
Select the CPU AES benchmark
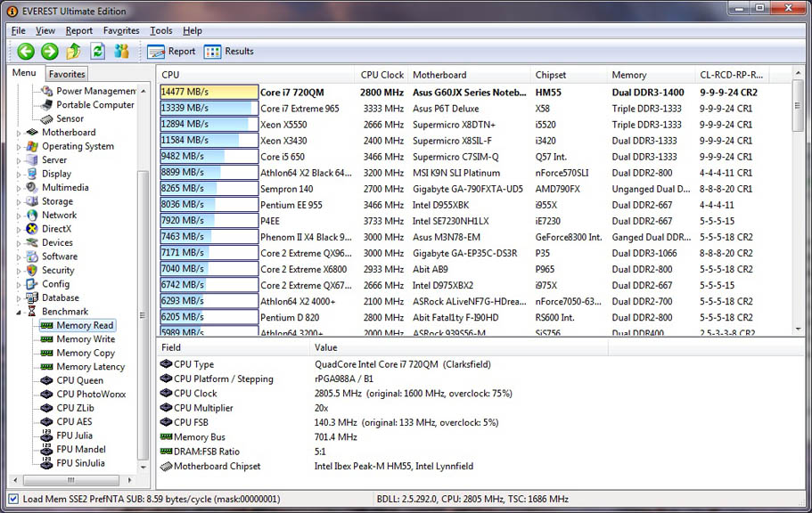[74, 421]
